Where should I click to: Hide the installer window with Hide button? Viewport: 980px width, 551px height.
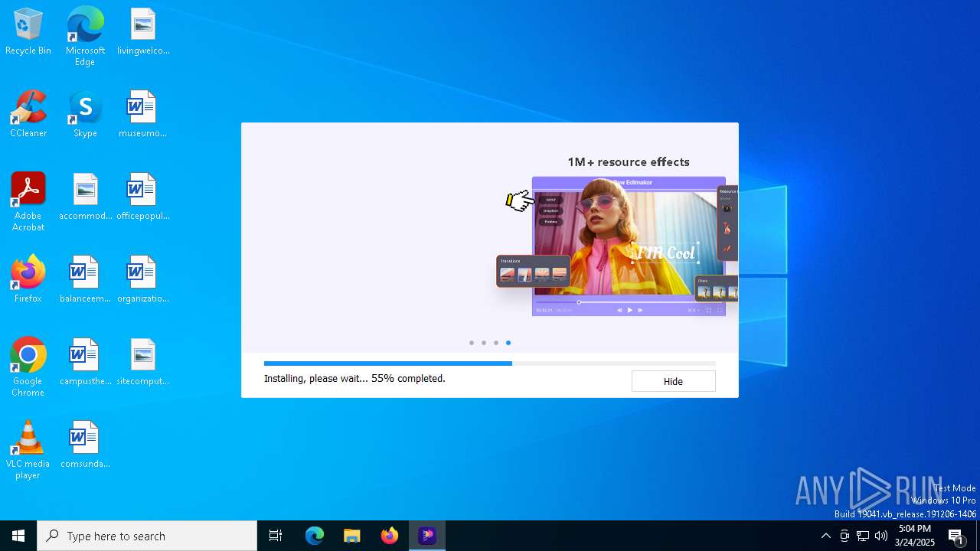(x=673, y=381)
